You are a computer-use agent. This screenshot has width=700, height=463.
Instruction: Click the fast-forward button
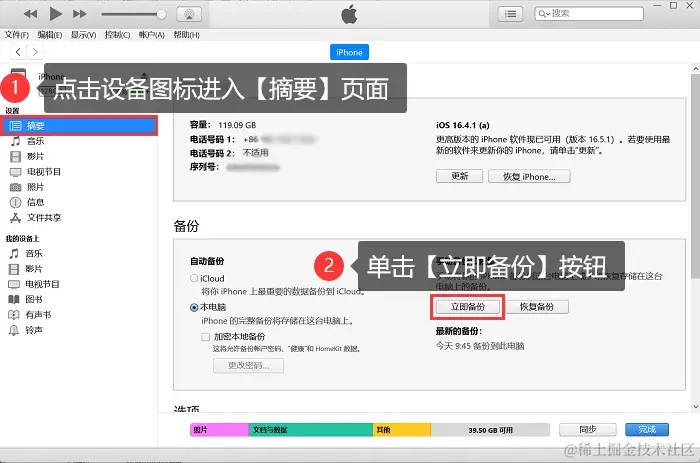click(x=79, y=14)
